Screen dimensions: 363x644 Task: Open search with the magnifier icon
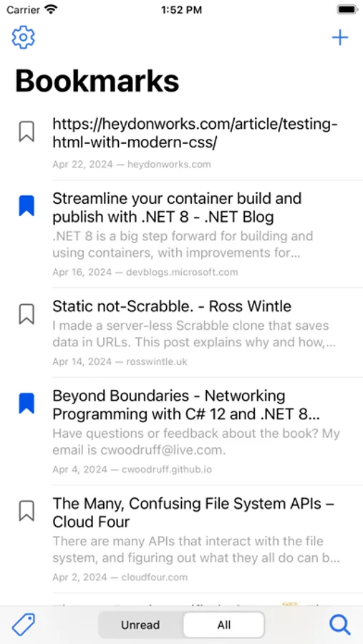[340, 625]
